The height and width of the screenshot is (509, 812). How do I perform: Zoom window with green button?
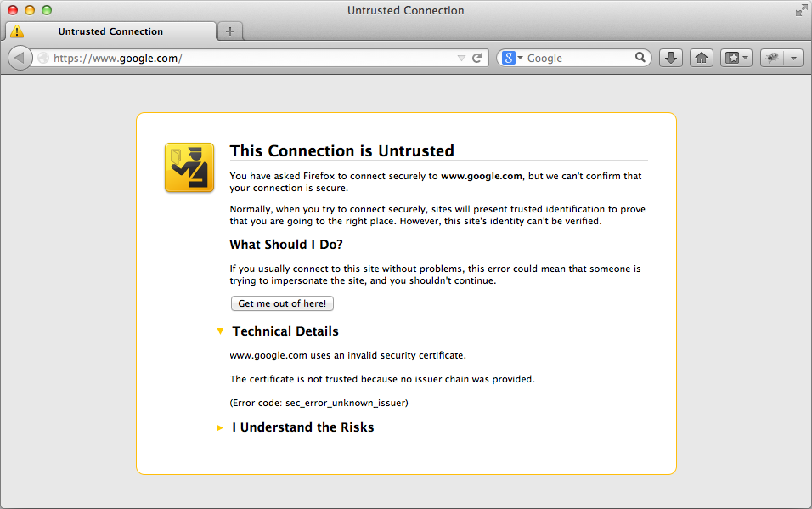(47, 10)
